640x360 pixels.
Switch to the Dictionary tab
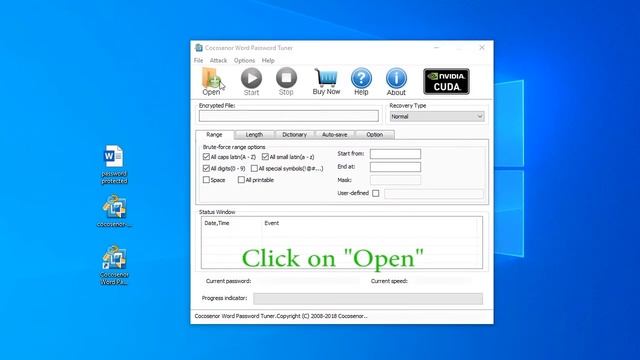point(294,135)
